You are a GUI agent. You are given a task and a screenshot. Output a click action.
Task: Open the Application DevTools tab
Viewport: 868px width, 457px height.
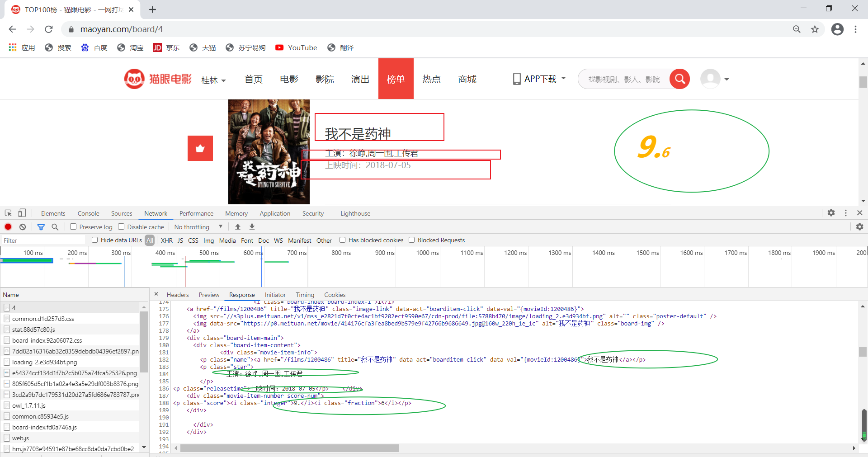point(275,213)
